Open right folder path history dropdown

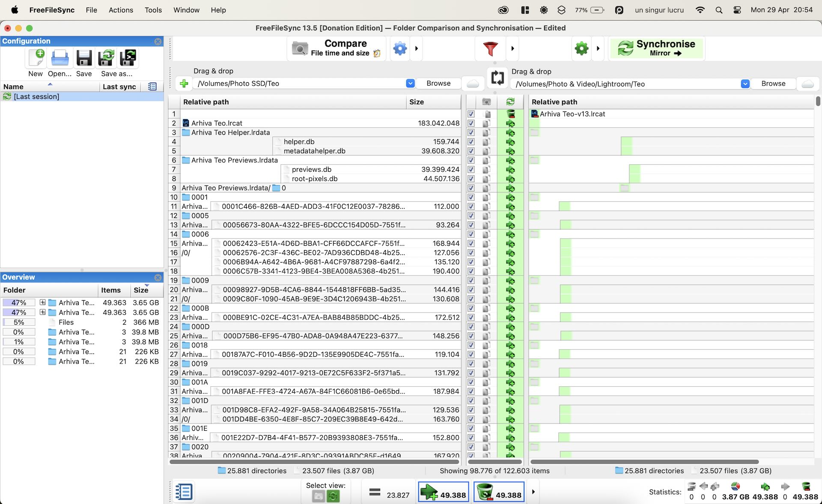tap(745, 84)
